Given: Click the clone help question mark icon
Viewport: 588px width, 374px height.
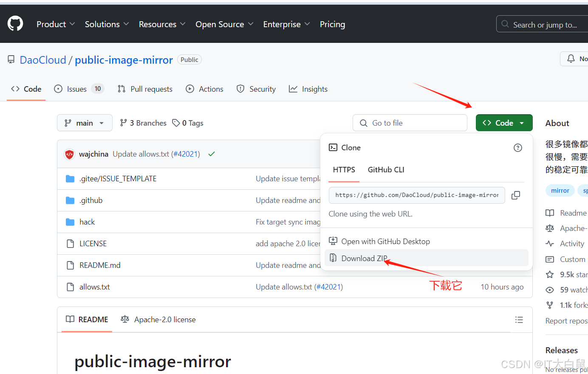Looking at the screenshot, I should point(518,148).
